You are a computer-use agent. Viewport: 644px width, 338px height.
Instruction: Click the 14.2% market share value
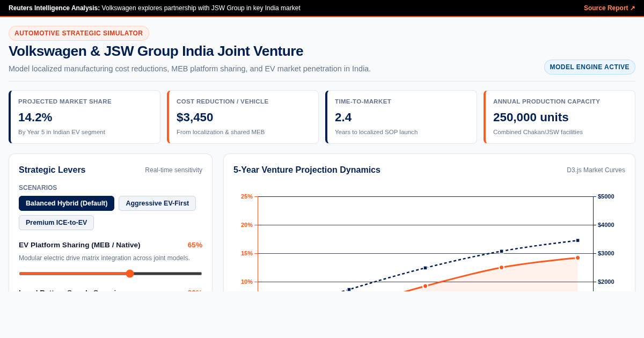[x=35, y=117]
